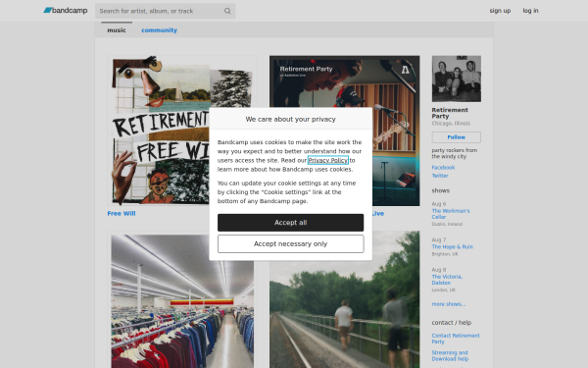Click the search magnifier icon

[x=227, y=11]
